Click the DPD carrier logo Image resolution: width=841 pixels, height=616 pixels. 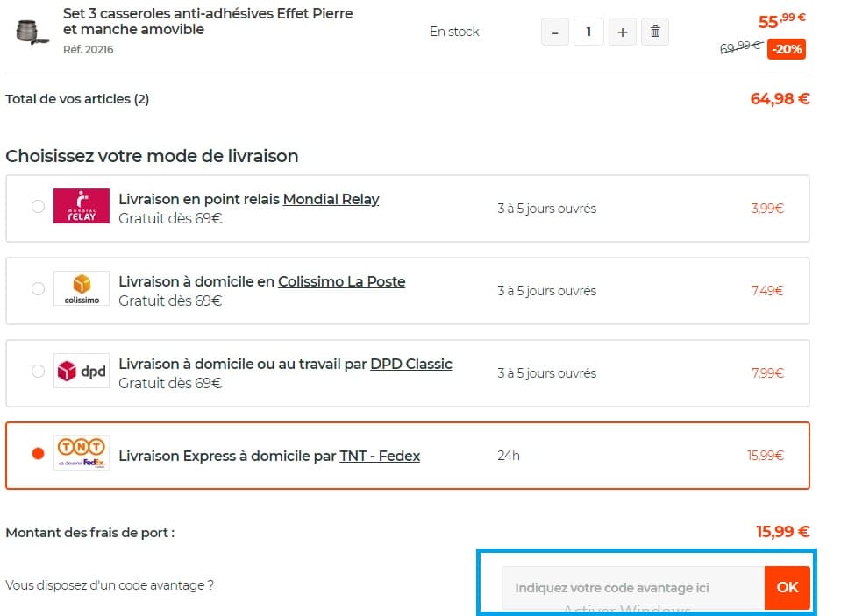click(81, 371)
